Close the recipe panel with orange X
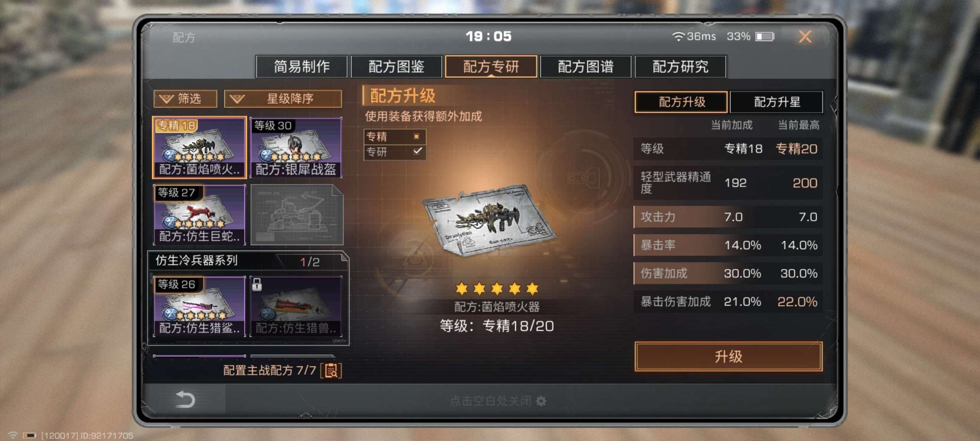 tap(805, 37)
